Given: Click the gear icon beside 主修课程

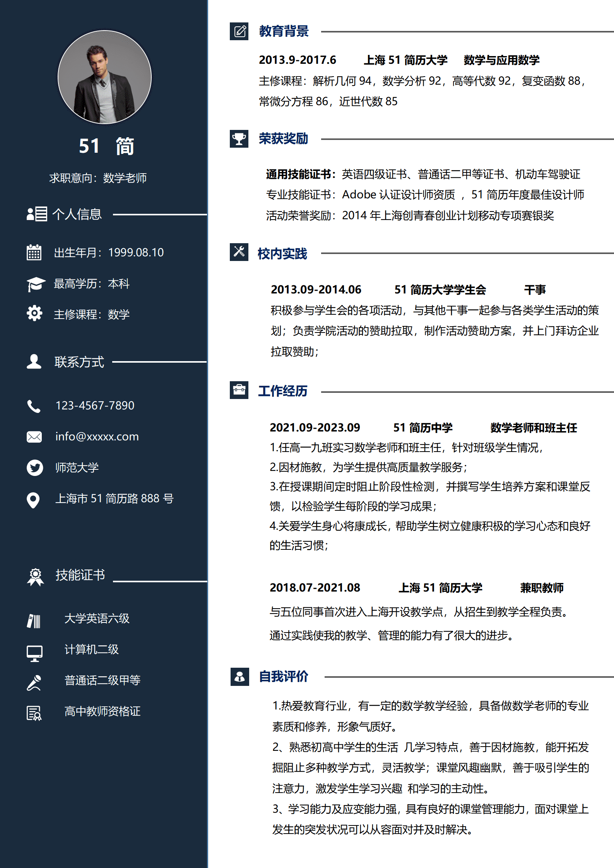Looking at the screenshot, I should [x=34, y=314].
